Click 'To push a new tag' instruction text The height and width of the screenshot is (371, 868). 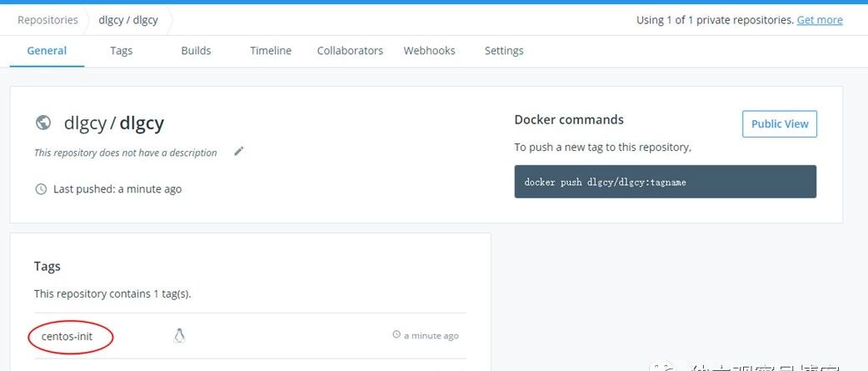(x=603, y=148)
